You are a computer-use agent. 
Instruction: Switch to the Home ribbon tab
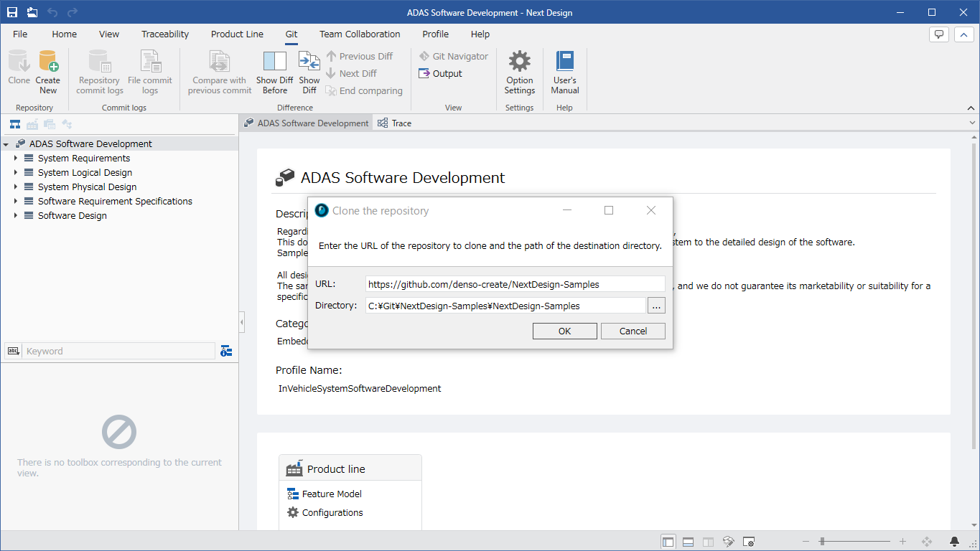(64, 34)
